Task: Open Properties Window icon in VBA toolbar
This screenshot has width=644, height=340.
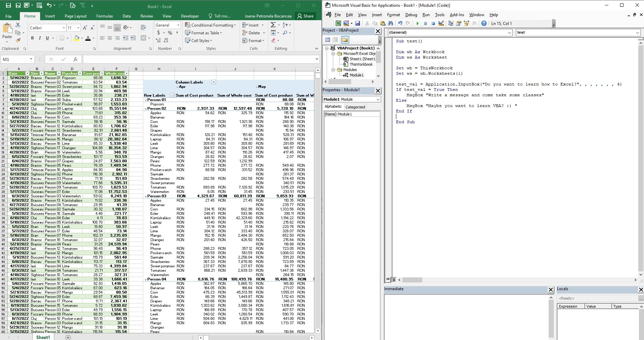Action: 459,23
